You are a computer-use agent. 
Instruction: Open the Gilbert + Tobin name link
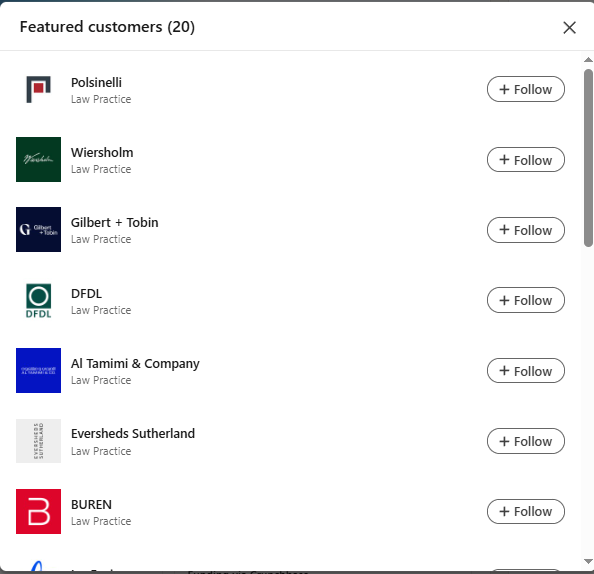[x=114, y=222]
